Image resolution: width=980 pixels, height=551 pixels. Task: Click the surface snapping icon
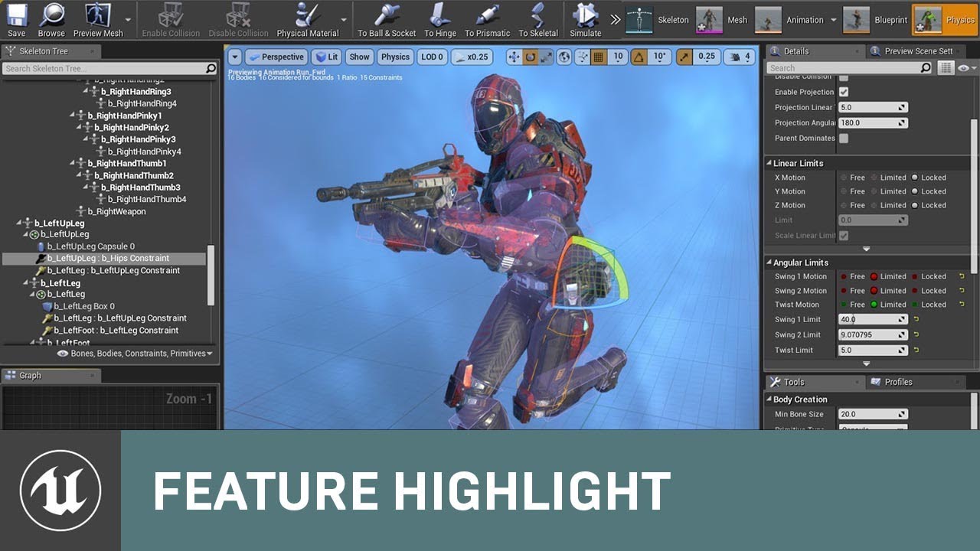(x=583, y=57)
